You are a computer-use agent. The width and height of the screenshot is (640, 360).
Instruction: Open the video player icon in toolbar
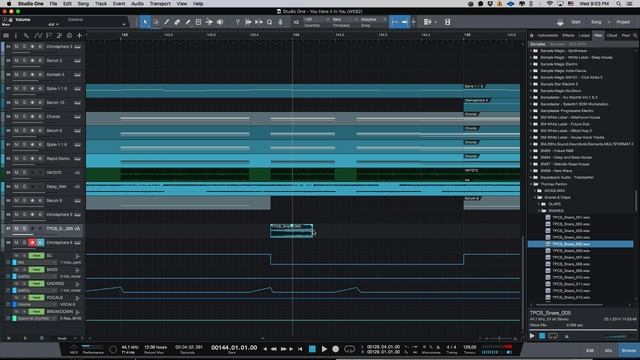[x=448, y=22]
